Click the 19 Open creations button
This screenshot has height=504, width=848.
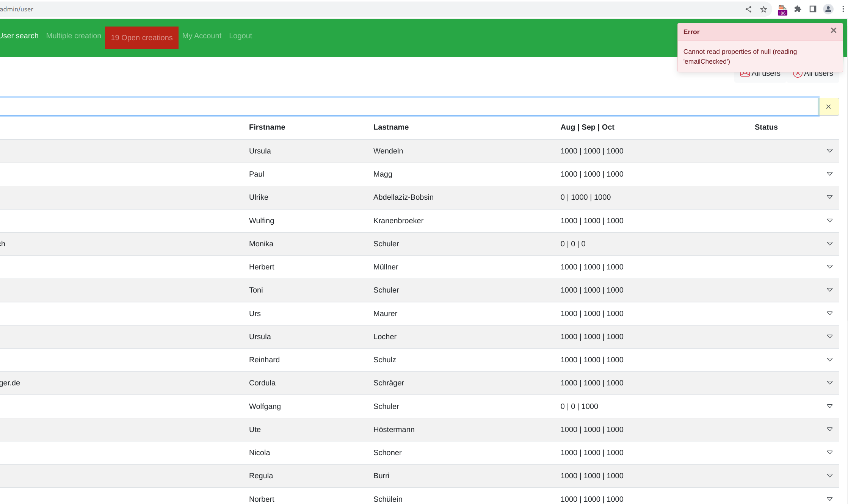pos(141,38)
